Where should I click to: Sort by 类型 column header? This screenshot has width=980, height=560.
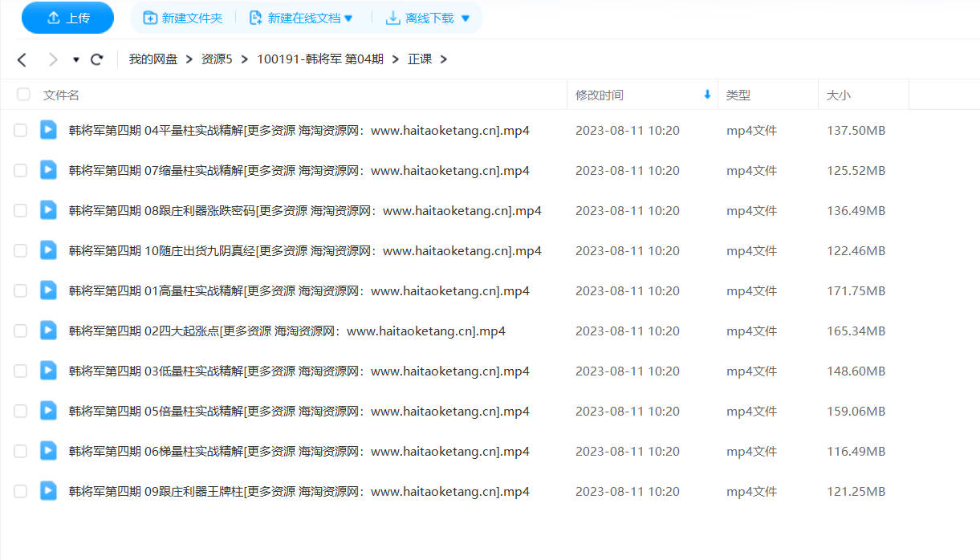tap(738, 95)
